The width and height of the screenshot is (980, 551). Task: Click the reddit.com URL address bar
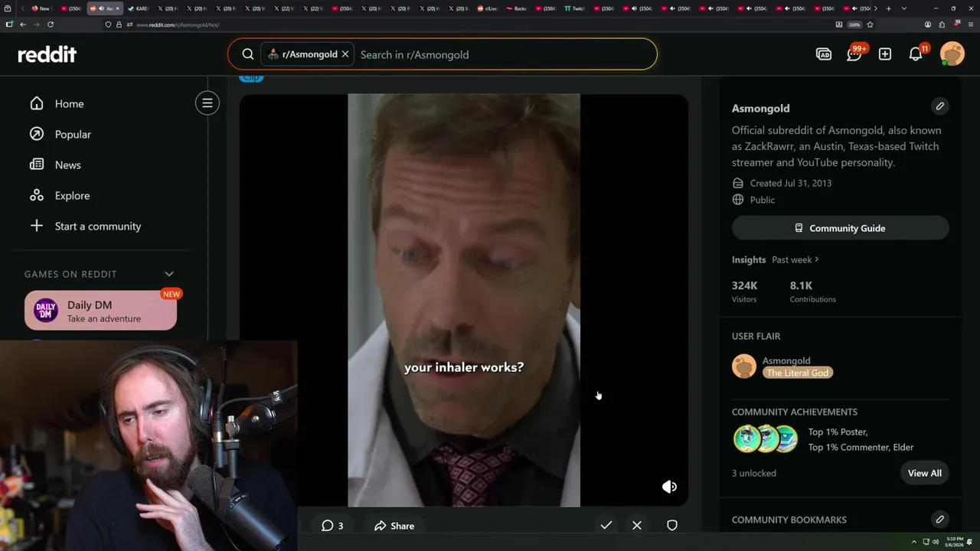click(x=178, y=24)
